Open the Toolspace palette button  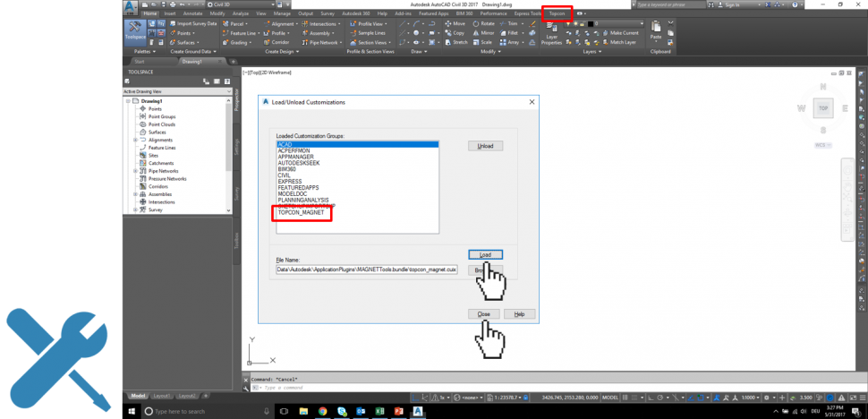click(x=134, y=32)
